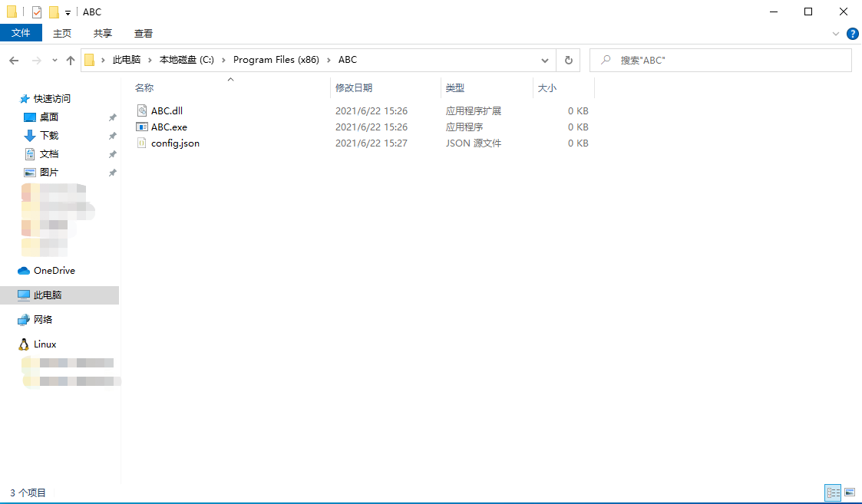Switch to the 查看 ribbon tab

click(144, 33)
